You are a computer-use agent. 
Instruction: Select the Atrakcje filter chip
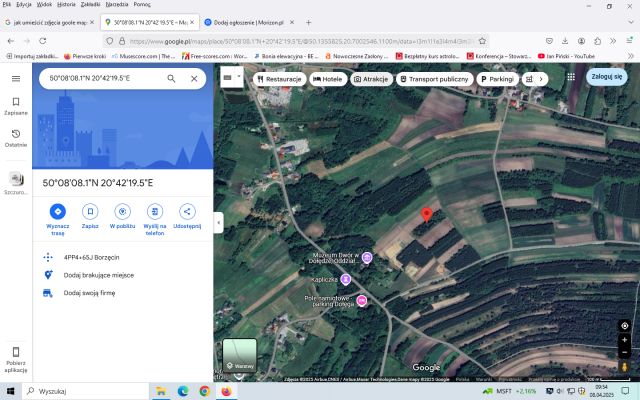click(x=371, y=79)
